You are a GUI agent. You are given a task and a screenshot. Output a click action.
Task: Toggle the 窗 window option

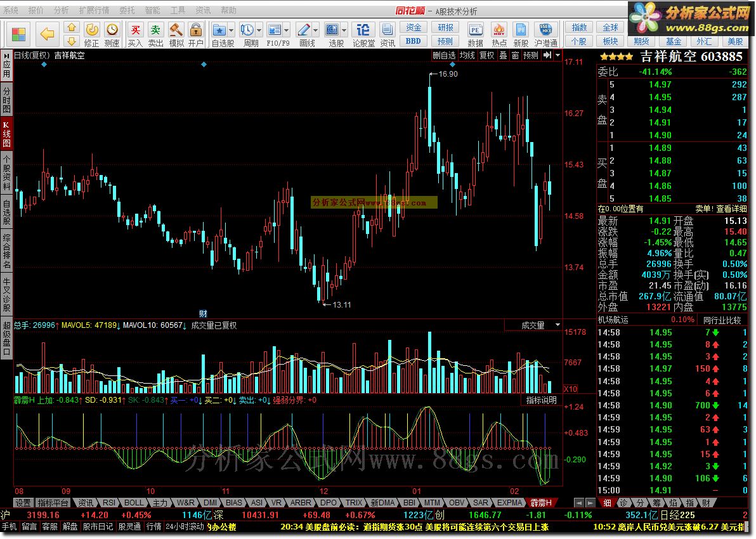pyautogui.click(x=515, y=55)
